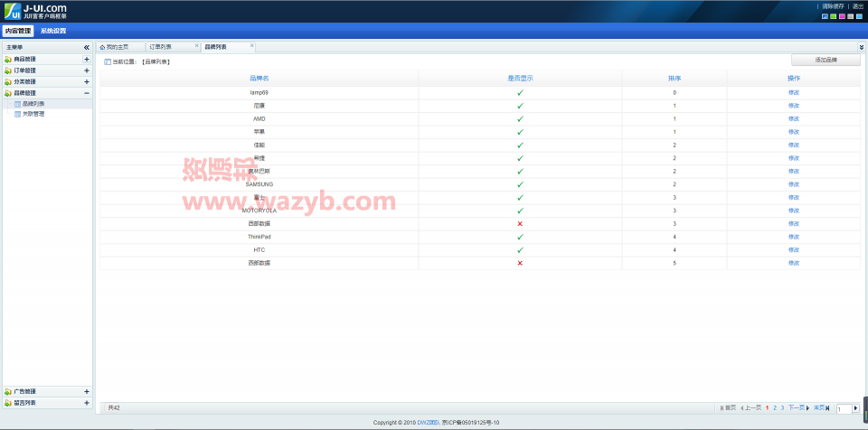Screen dimensions: 868x430
Task: Click 修改 in the lamp69 row
Action: pos(793,92)
